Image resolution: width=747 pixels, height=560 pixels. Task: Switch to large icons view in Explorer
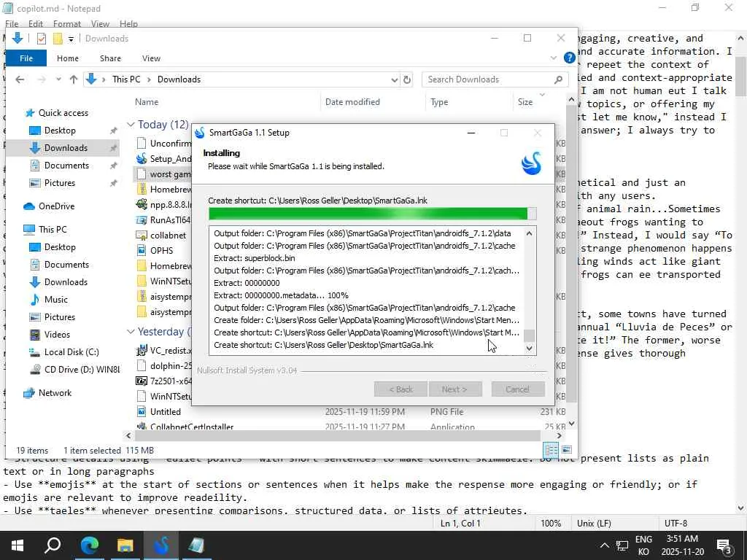[x=566, y=450]
